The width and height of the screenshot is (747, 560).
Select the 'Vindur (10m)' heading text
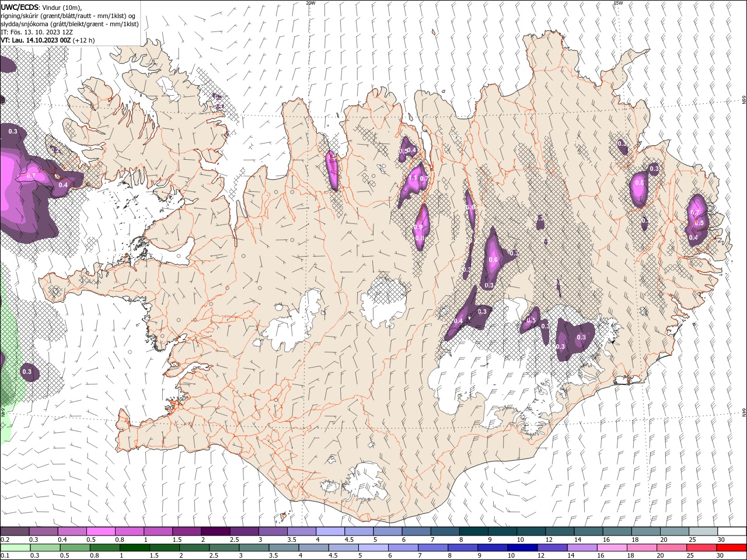point(62,7)
